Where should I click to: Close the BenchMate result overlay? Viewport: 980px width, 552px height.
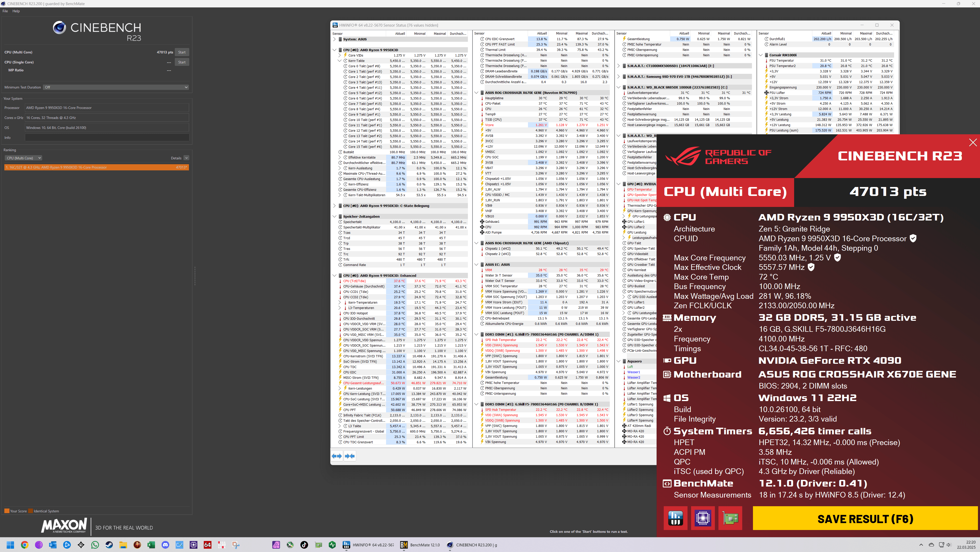(973, 142)
